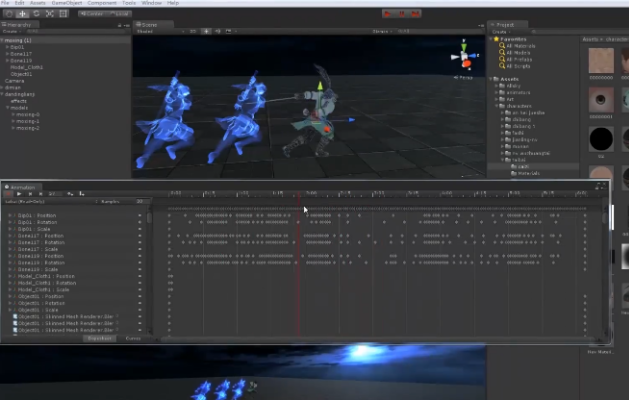Expand Bip01 in the Hierarchy

click(x=7, y=47)
